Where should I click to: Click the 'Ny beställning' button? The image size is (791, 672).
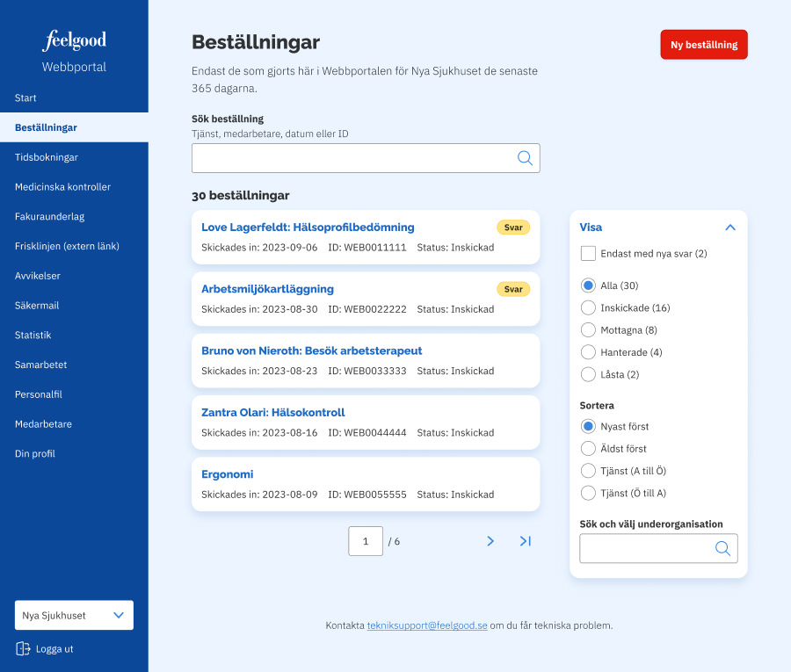704,45
